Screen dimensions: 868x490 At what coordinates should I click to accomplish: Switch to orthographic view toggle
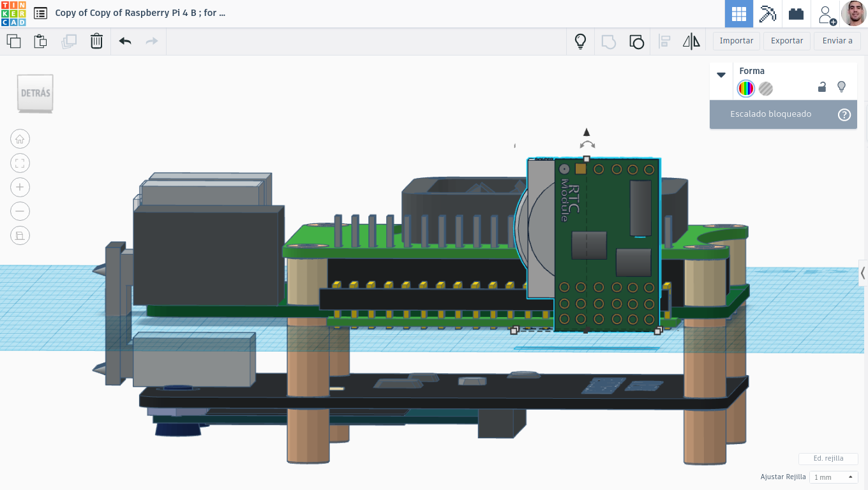(20, 235)
